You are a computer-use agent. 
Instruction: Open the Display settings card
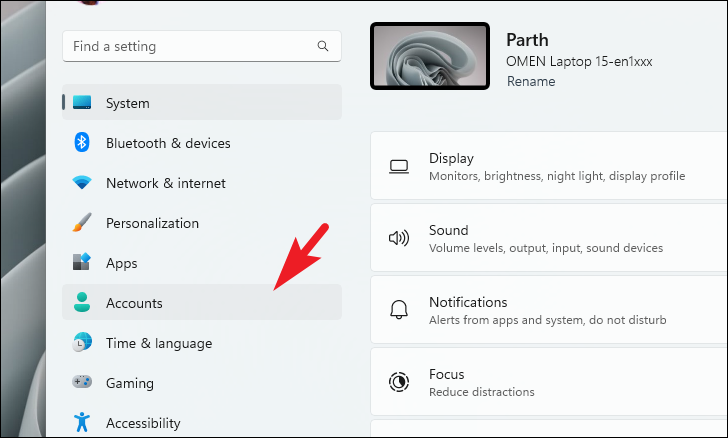tap(549, 166)
